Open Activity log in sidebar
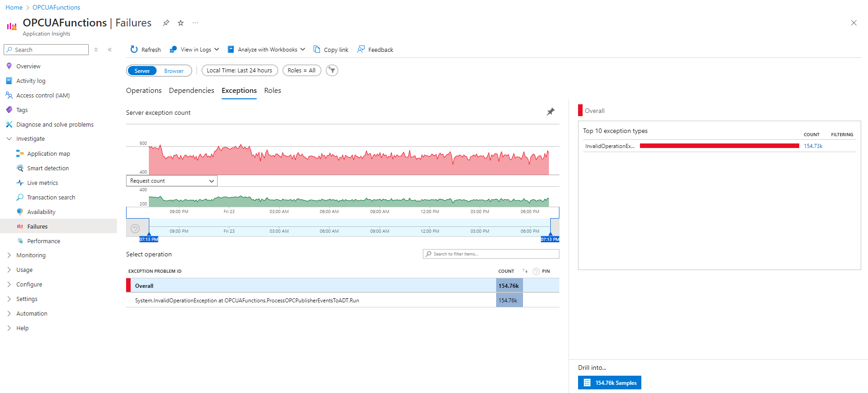Image resolution: width=868 pixels, height=393 pixels. coord(31,81)
